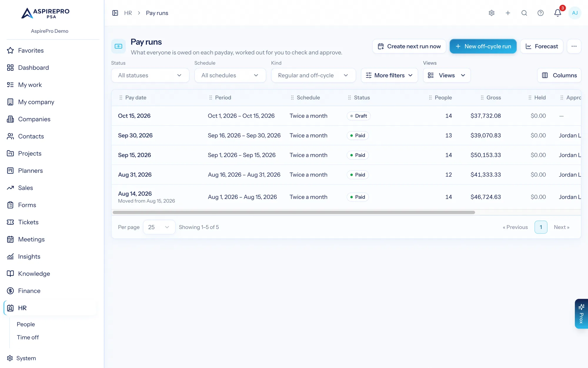Open the Prox assistant side tab
Viewport: 588px width, 368px height.
(x=581, y=314)
